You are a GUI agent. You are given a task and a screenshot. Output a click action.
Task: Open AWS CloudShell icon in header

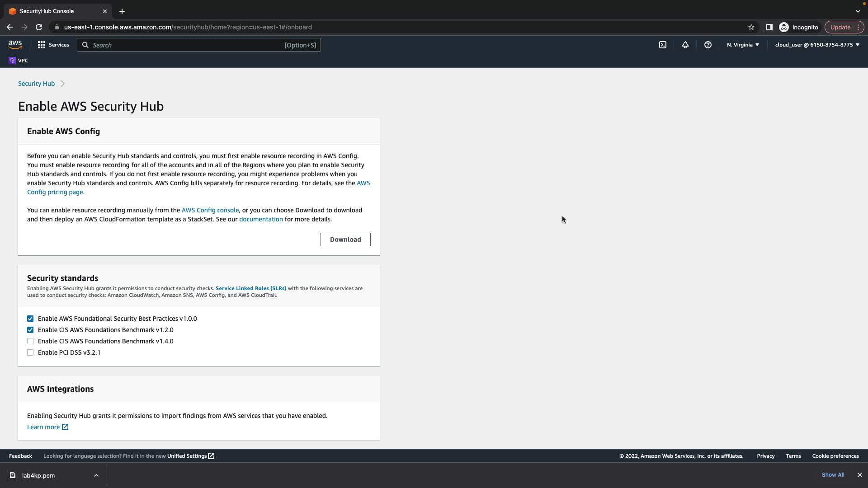click(x=663, y=45)
